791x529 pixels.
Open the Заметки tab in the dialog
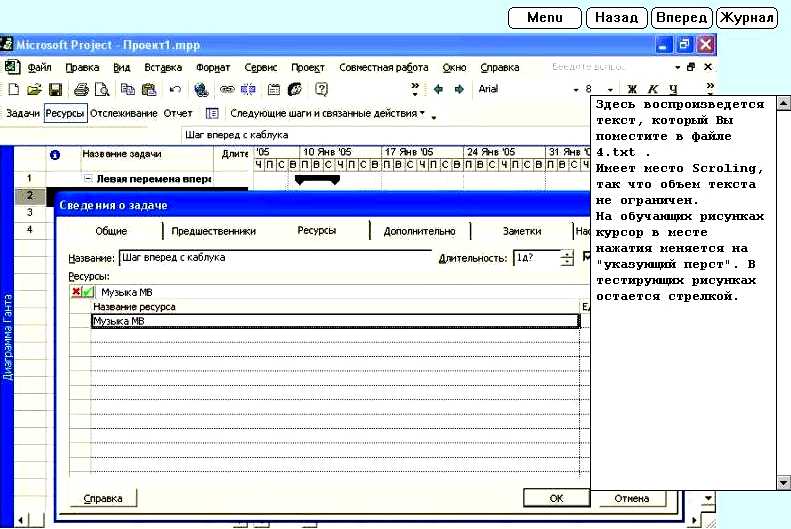pyautogui.click(x=521, y=231)
